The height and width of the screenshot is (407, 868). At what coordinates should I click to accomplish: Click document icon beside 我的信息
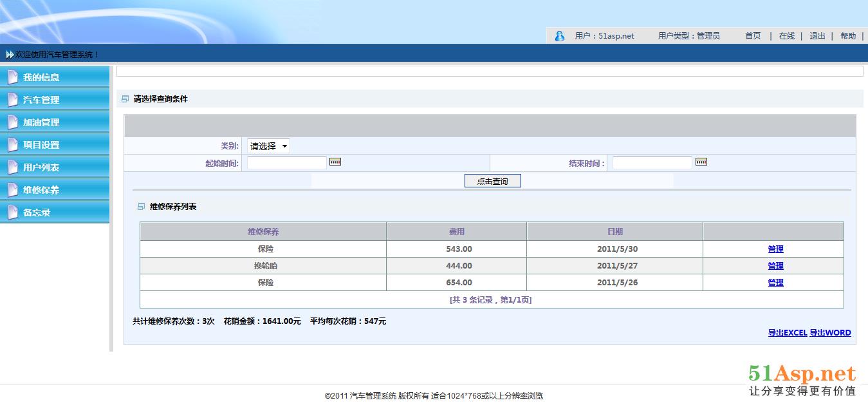13,77
